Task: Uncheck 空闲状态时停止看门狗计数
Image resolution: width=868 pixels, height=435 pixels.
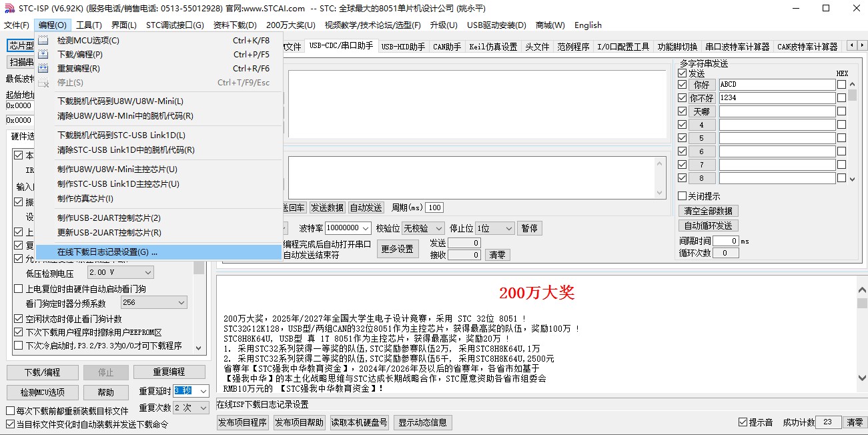Action: tap(19, 319)
